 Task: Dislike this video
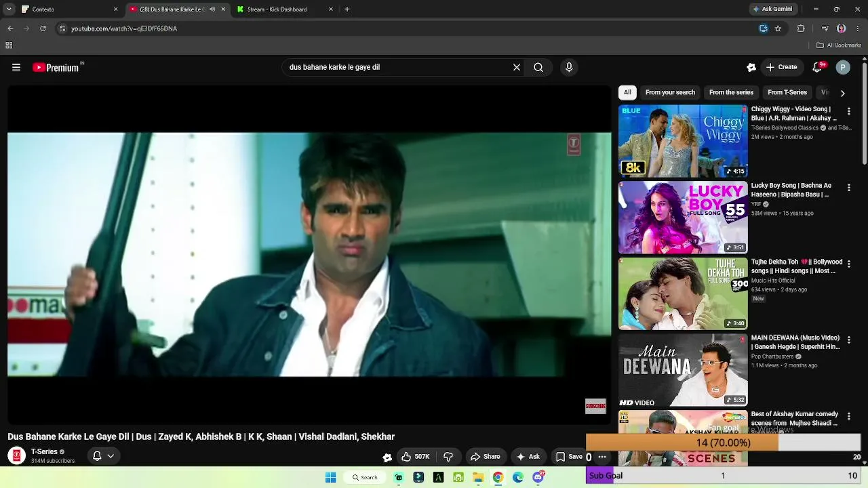coord(448,457)
